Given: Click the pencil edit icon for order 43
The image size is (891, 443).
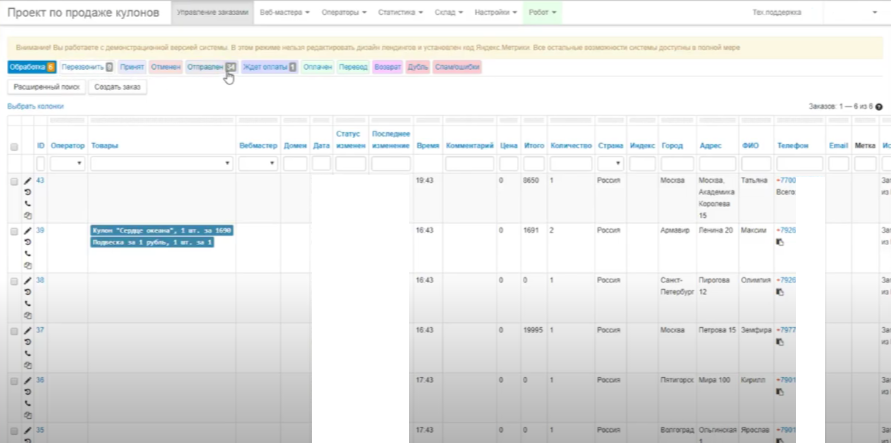Looking at the screenshot, I should click(28, 181).
